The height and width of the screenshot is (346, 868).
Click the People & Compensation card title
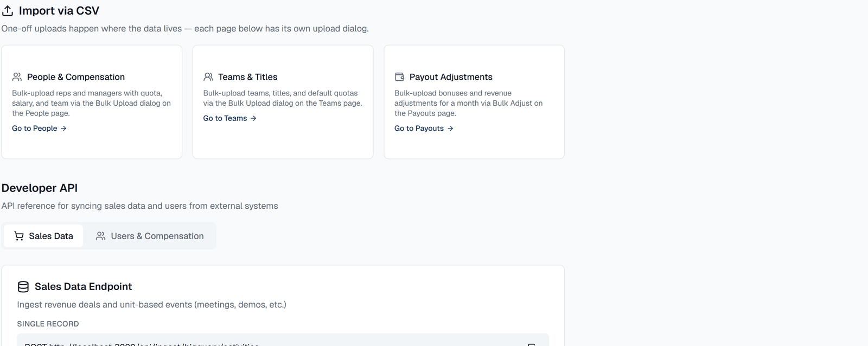coord(76,77)
